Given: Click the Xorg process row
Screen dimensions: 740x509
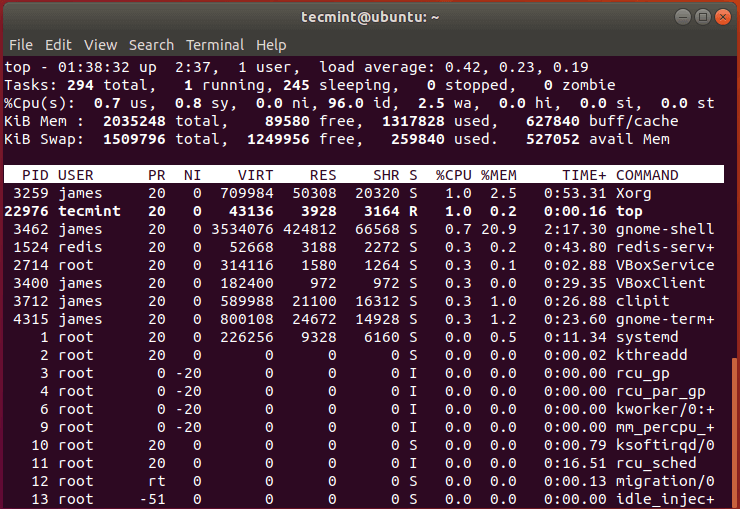Looking at the screenshot, I should [x=360, y=193].
